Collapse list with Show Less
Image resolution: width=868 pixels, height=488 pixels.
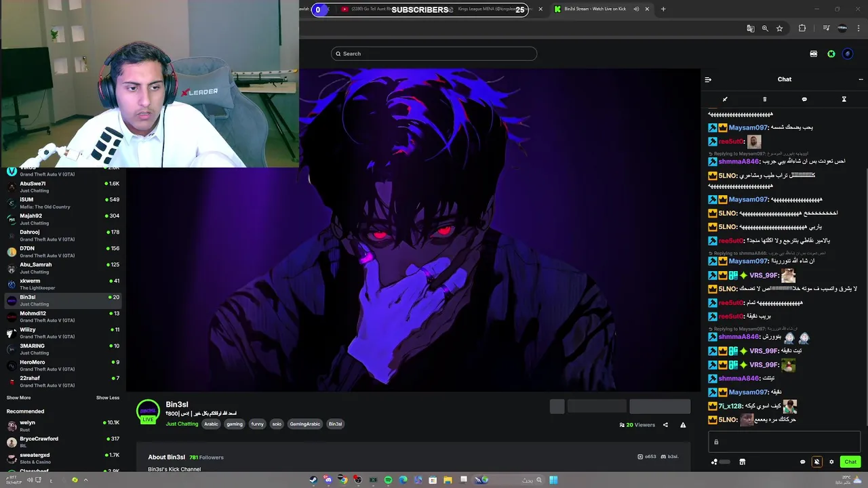click(108, 398)
